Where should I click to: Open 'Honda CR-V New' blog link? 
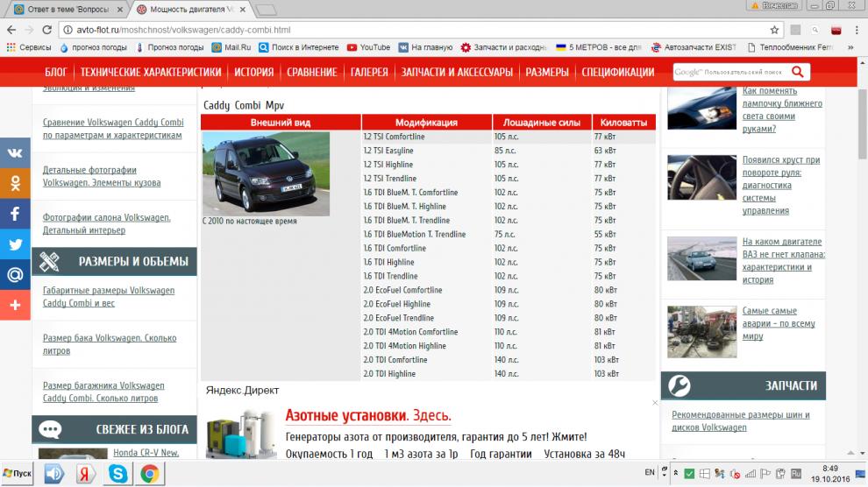146,453
